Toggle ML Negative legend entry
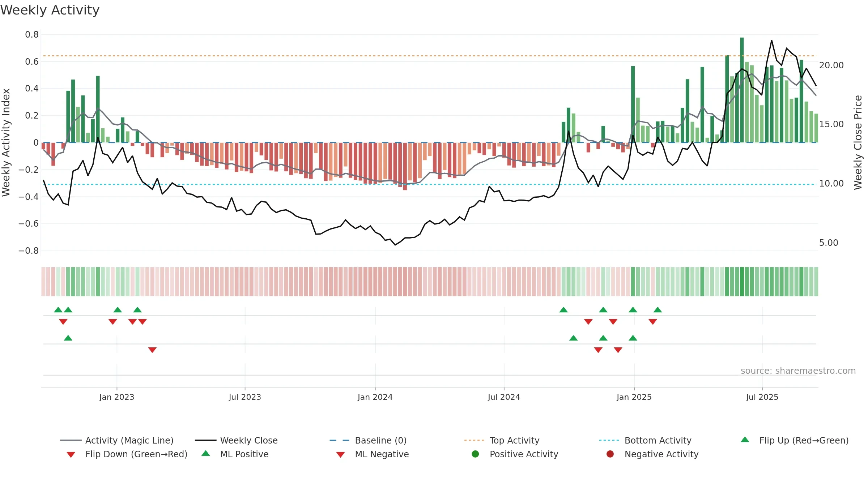Viewport: 868px width, 488px height. 373,454
